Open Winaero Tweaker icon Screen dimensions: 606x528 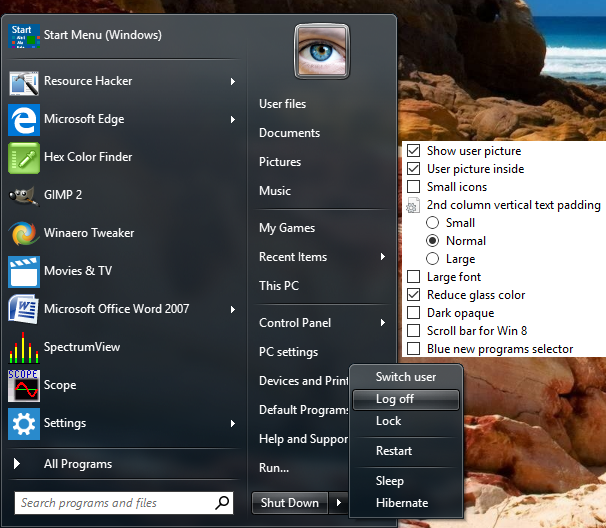tap(24, 233)
